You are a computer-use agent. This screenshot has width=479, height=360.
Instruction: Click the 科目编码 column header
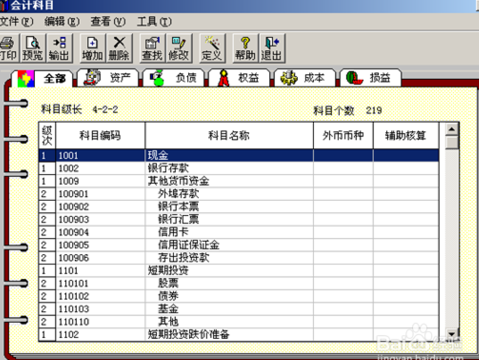click(100, 135)
